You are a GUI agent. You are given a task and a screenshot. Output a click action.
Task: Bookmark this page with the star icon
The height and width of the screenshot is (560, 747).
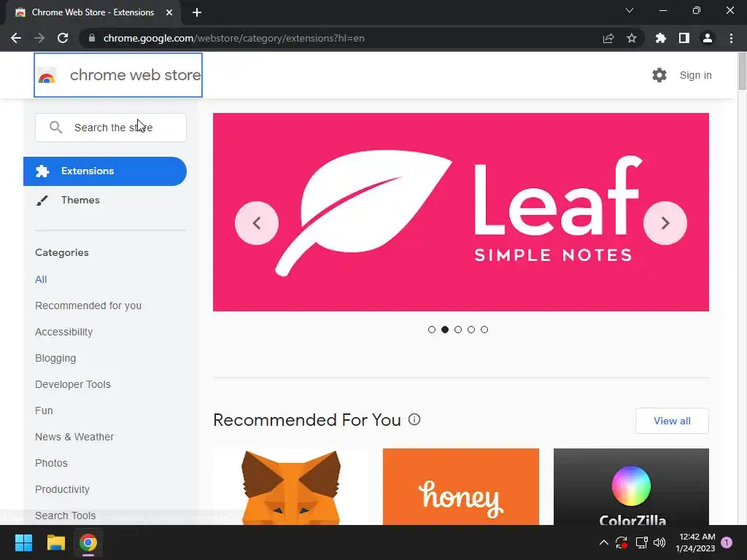(632, 38)
